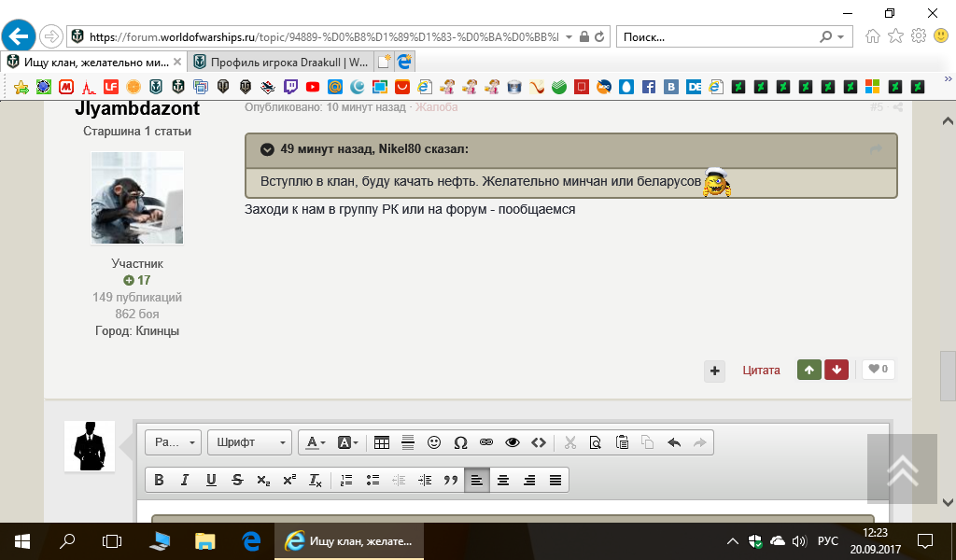The image size is (956, 560).
Task: Insert a code block
Action: coord(539,442)
